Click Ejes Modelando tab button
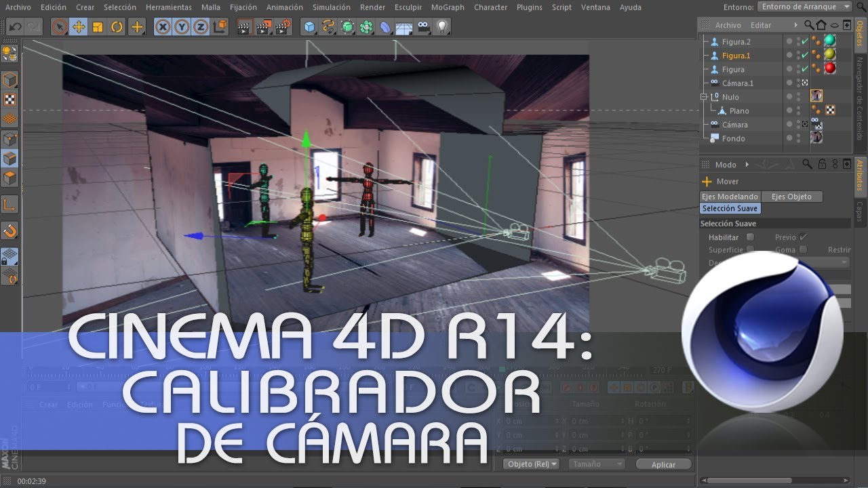This screenshot has width=868, height=488. 730,197
